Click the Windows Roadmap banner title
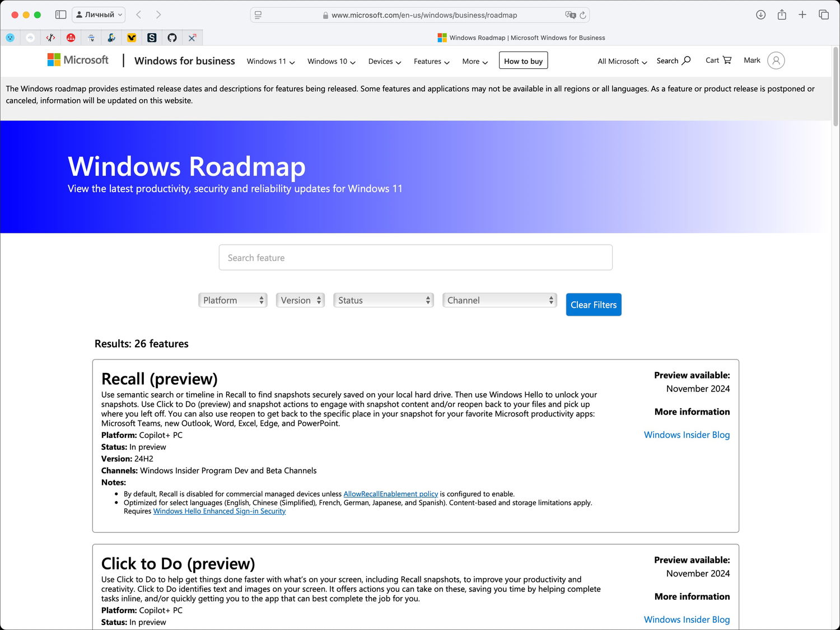Image resolution: width=840 pixels, height=630 pixels. pos(187,166)
